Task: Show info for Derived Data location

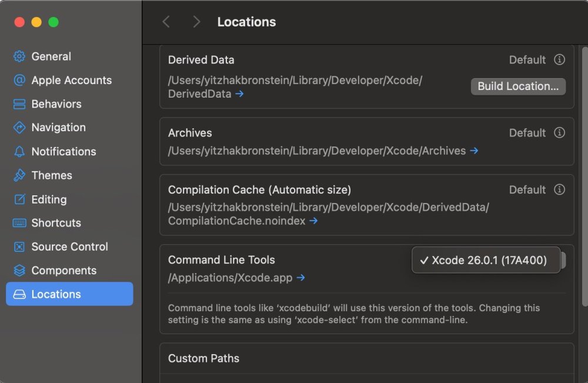Action: pos(559,59)
